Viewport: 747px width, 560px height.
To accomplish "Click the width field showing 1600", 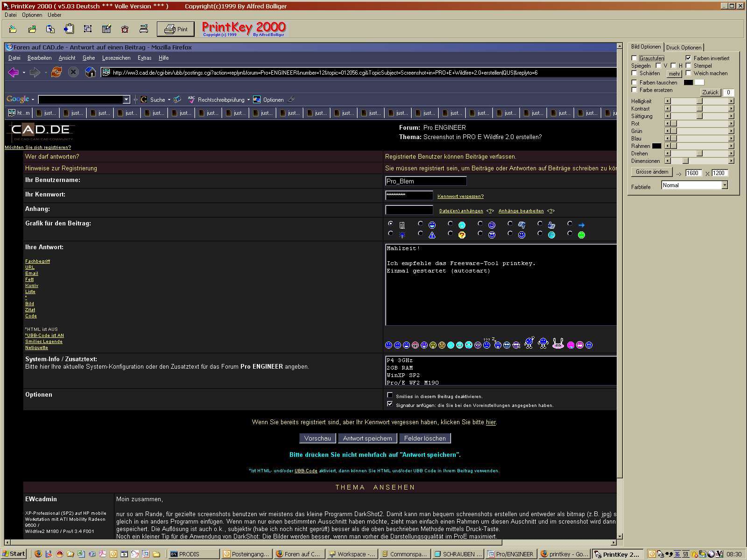I will click(693, 173).
